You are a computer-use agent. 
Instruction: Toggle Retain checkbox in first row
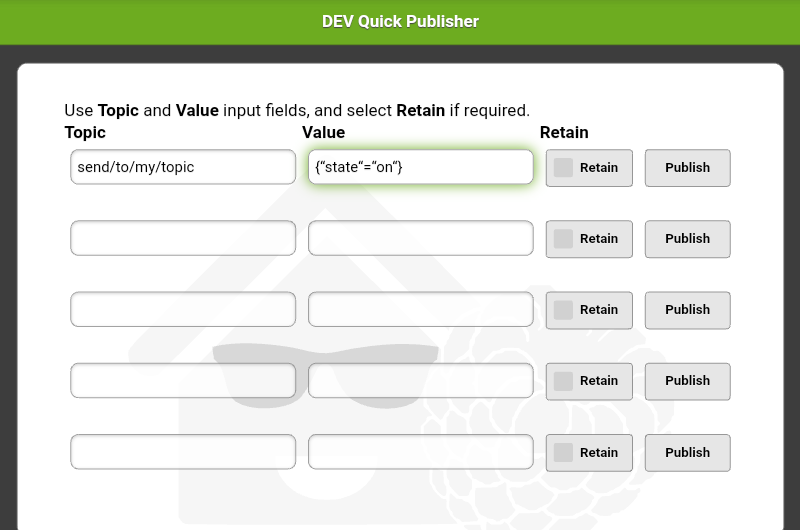click(x=564, y=168)
